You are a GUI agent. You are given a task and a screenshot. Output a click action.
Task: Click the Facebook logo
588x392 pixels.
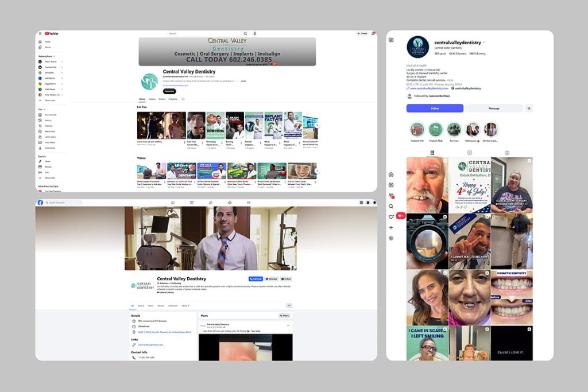click(x=40, y=203)
